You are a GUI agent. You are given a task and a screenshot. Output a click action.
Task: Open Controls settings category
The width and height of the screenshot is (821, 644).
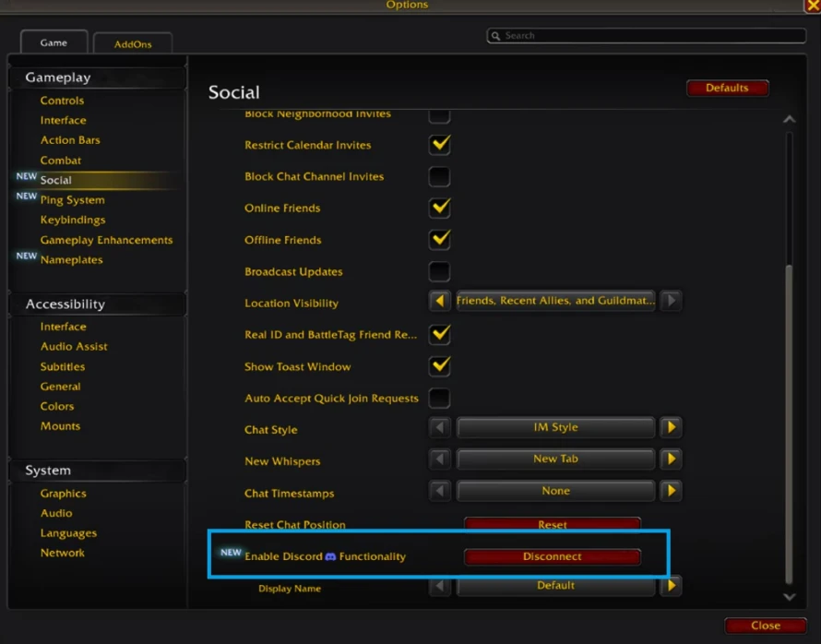(x=62, y=101)
